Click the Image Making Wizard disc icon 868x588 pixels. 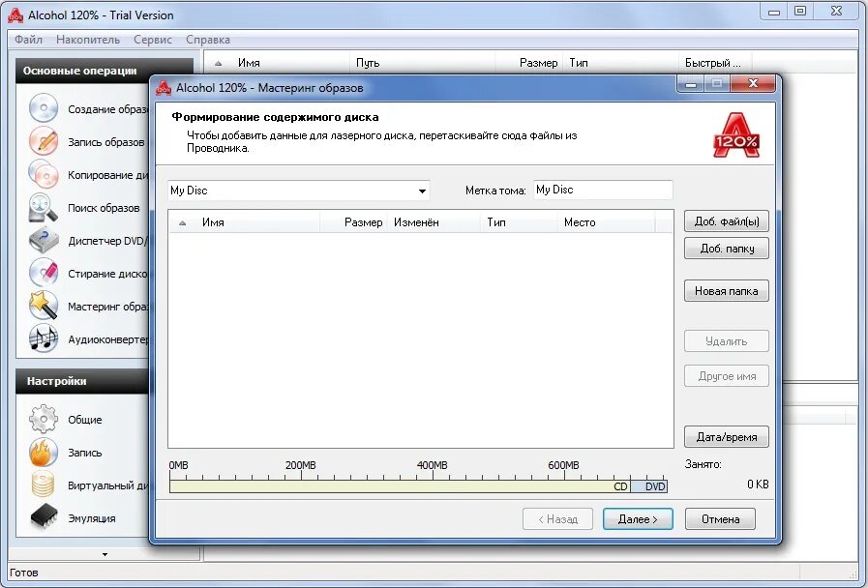point(44,108)
